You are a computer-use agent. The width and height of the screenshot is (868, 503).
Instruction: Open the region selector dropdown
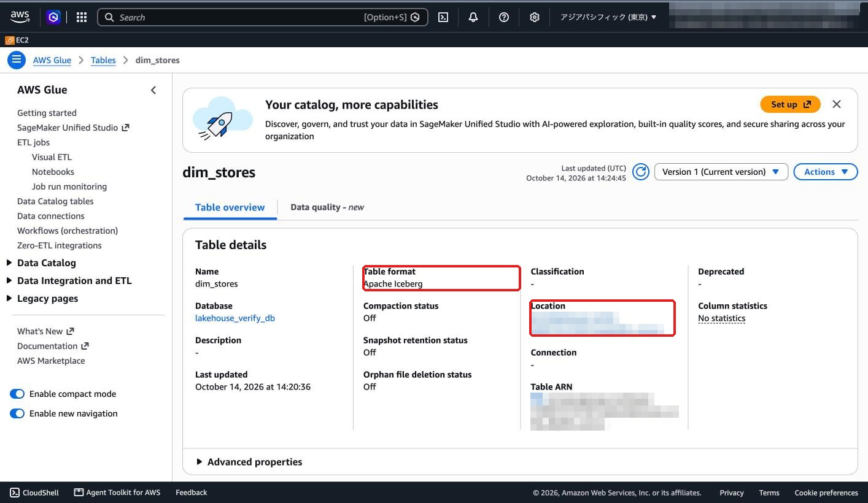[x=608, y=17]
